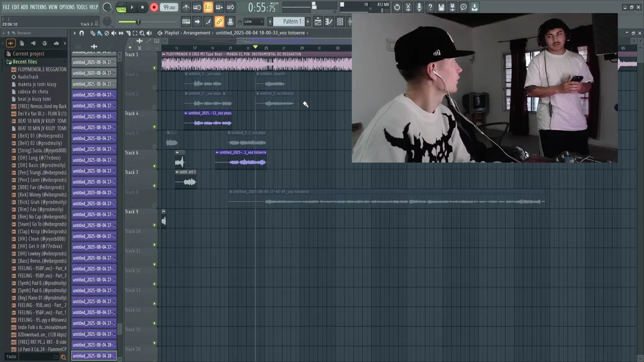Open the browser options arrow menu
The height and width of the screenshot is (362, 644).
coord(4,33)
